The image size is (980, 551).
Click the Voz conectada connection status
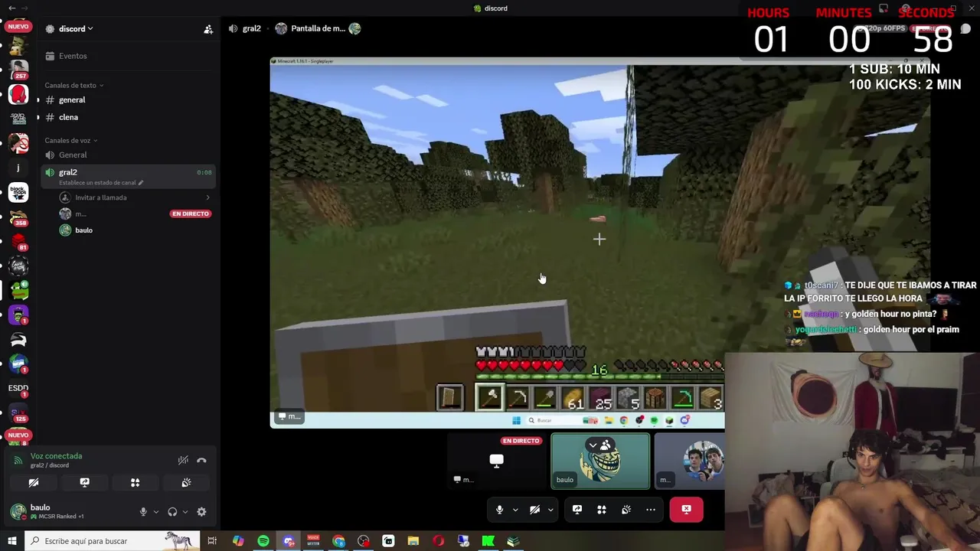pyautogui.click(x=56, y=456)
